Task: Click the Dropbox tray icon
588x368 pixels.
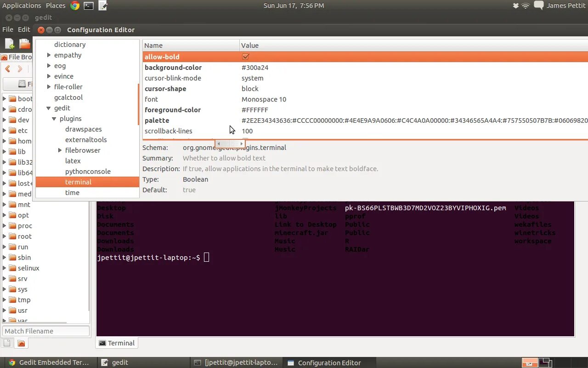Action: pos(516,6)
